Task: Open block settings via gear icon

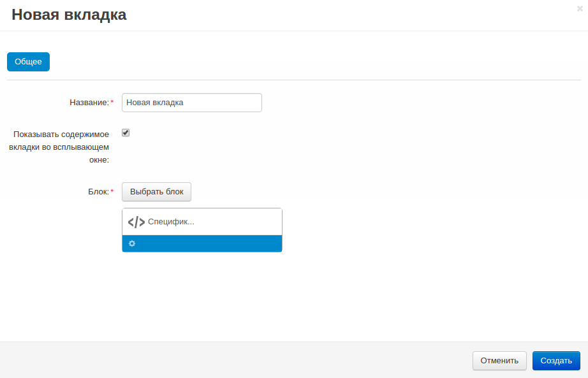Action: point(132,244)
